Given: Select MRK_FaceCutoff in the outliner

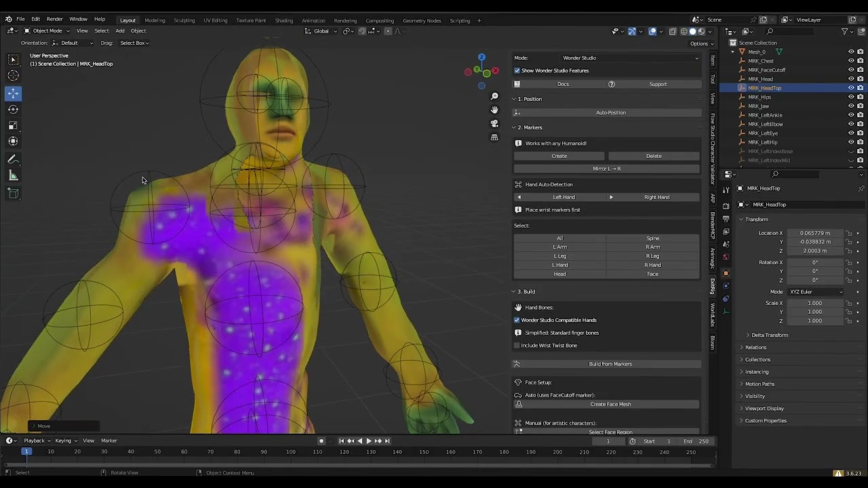Looking at the screenshot, I should [x=766, y=70].
